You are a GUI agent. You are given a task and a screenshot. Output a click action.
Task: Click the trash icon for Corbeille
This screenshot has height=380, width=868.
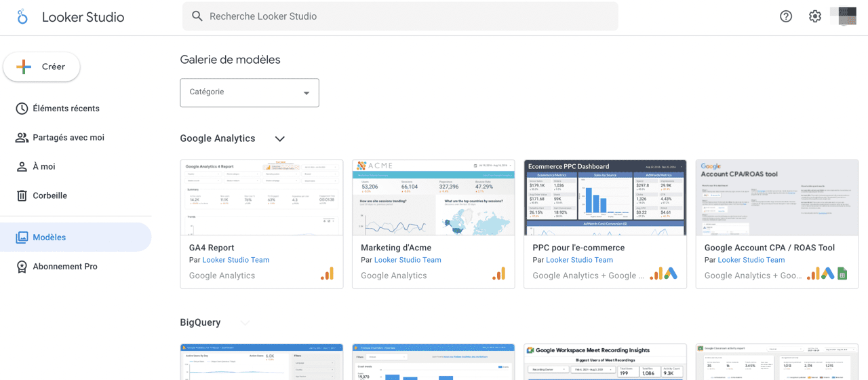(22, 195)
